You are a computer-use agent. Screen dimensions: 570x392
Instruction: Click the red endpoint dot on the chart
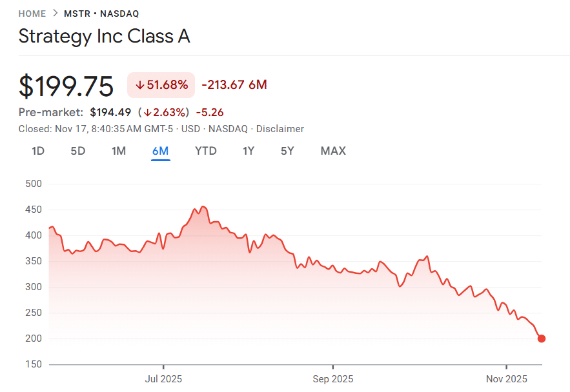pyautogui.click(x=542, y=337)
